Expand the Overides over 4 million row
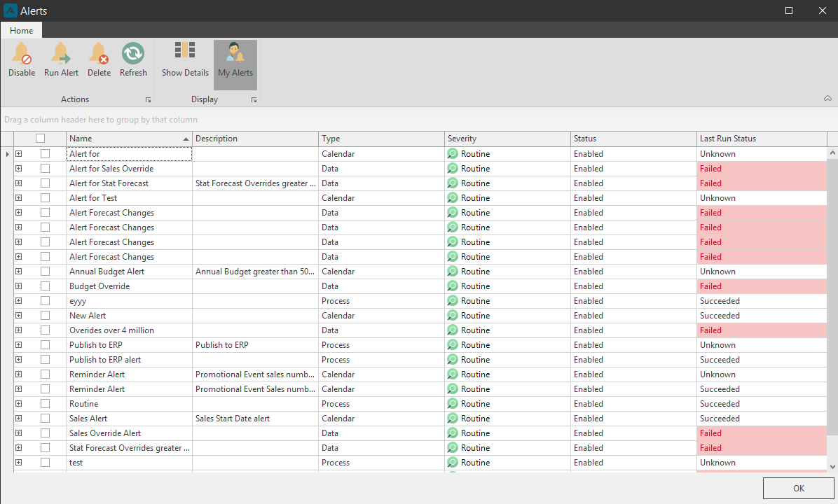The image size is (838, 504). pos(19,330)
